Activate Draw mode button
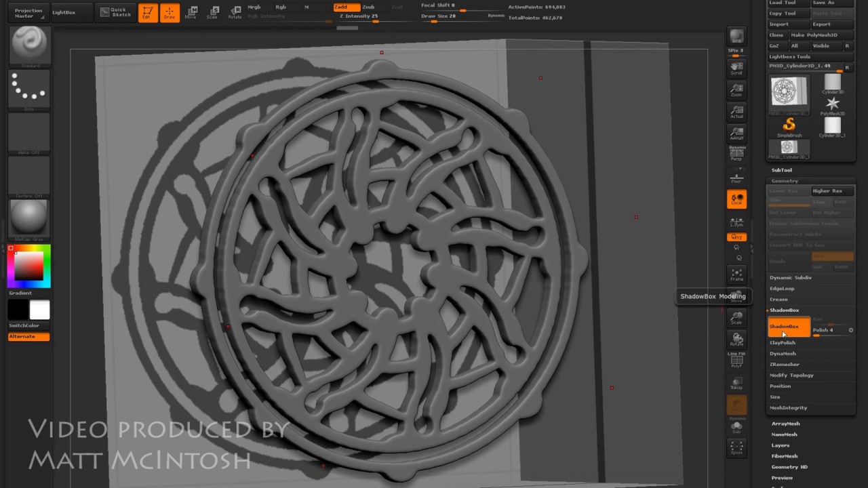The height and width of the screenshot is (488, 868). [170, 12]
